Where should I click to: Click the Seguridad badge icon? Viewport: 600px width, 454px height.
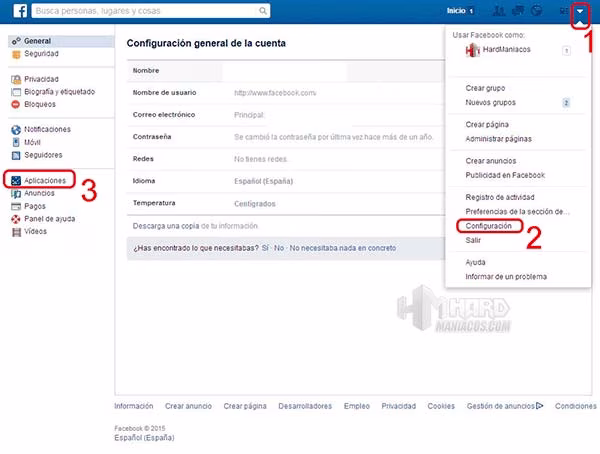(x=16, y=54)
